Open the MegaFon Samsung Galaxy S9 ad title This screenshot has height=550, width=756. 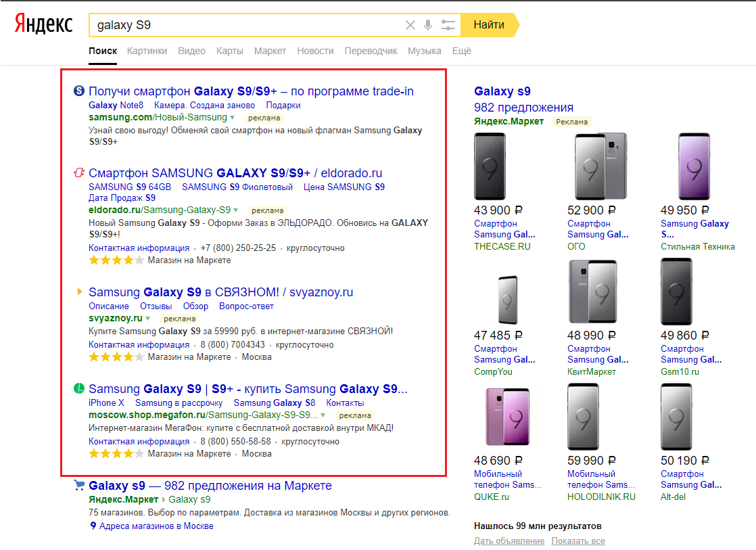tap(247, 389)
